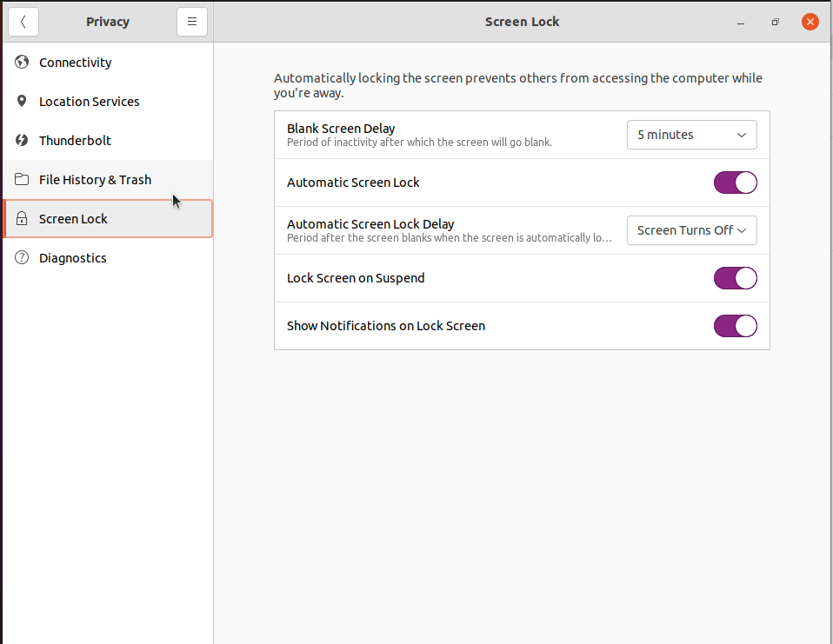Maximize the Settings window

(x=775, y=22)
